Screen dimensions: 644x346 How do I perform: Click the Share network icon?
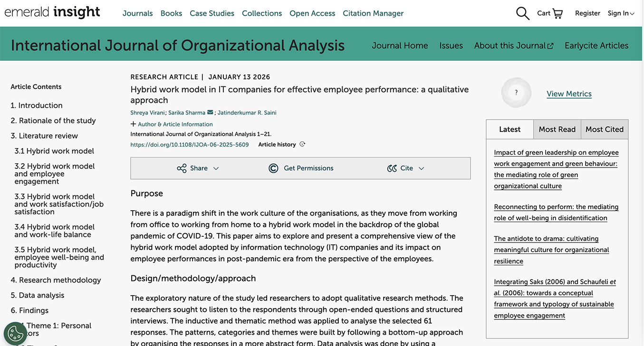pos(182,168)
